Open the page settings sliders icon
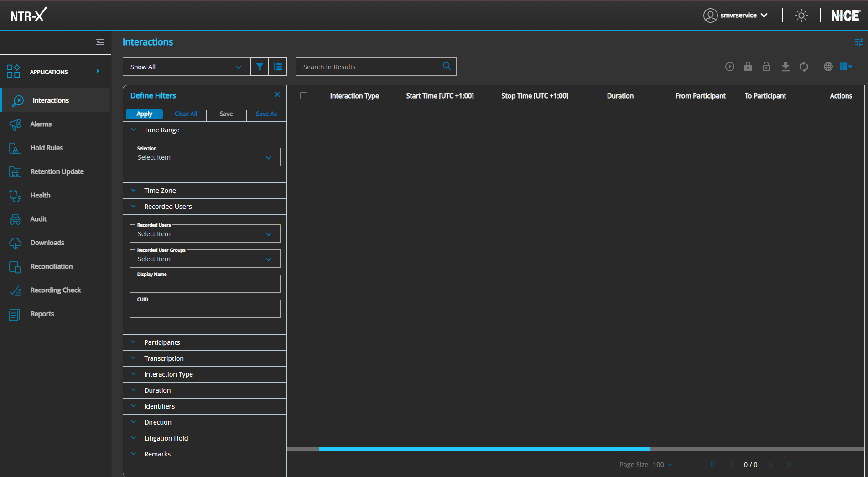 [859, 42]
